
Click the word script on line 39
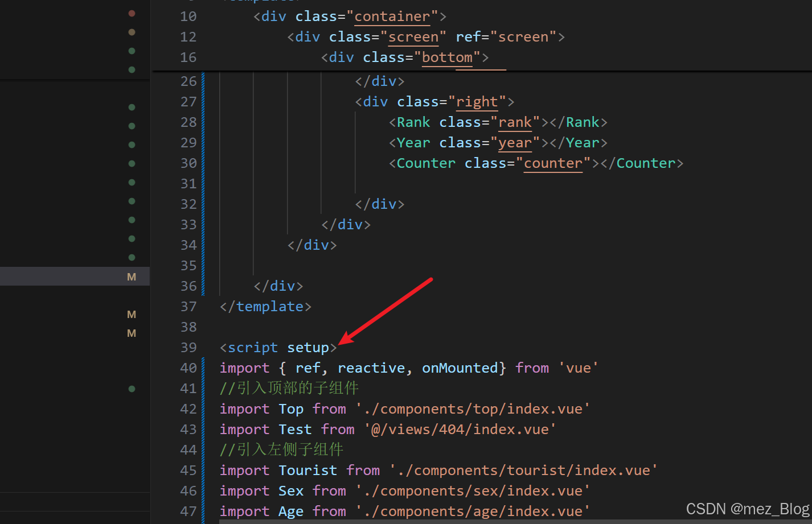tap(253, 348)
